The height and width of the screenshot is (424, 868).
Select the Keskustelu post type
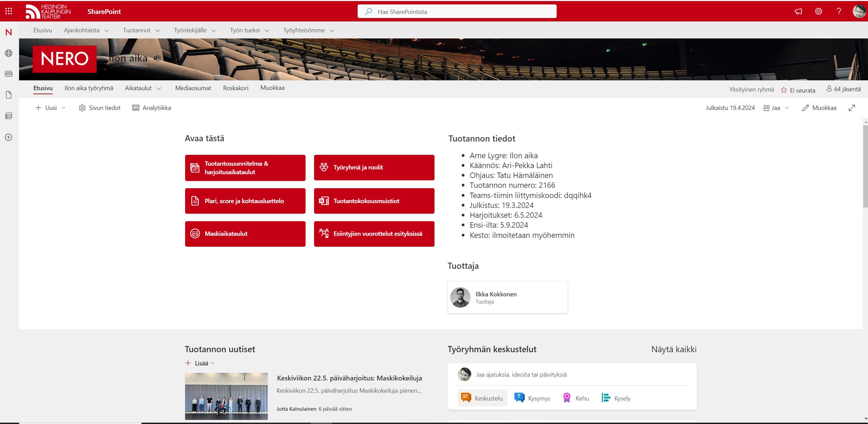pyautogui.click(x=482, y=398)
